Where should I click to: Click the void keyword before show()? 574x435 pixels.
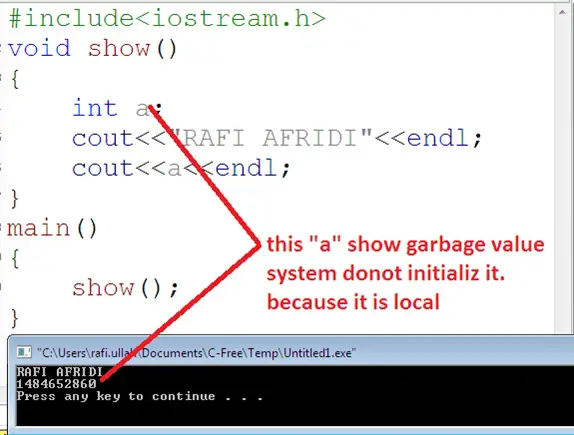click(x=39, y=48)
